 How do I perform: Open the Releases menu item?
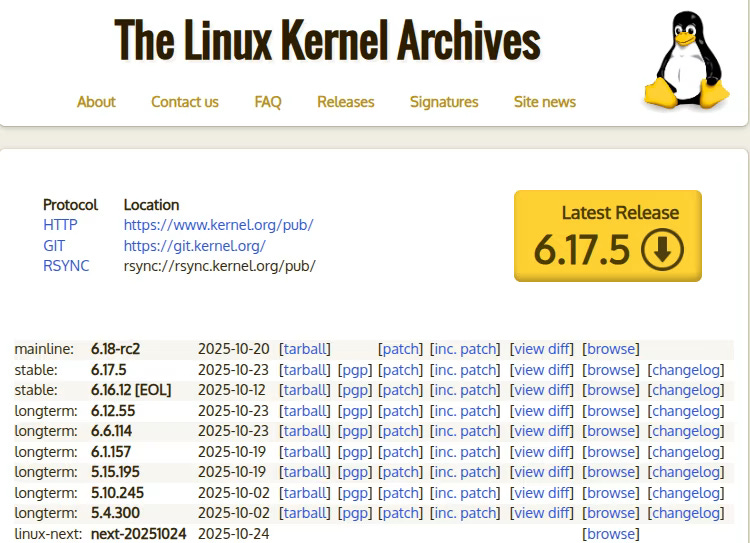[x=345, y=102]
